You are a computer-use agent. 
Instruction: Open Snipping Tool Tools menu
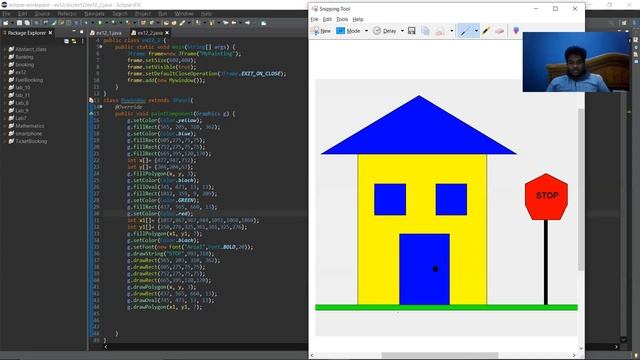(x=342, y=19)
